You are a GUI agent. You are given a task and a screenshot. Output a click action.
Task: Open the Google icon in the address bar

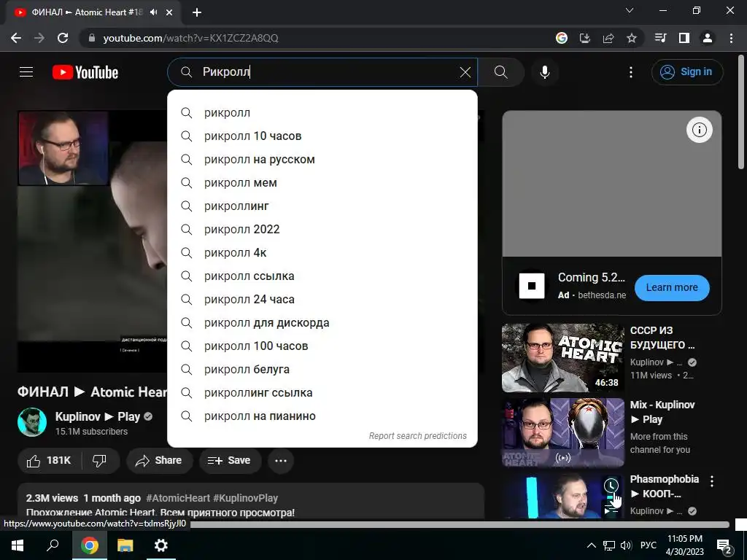coord(562,38)
